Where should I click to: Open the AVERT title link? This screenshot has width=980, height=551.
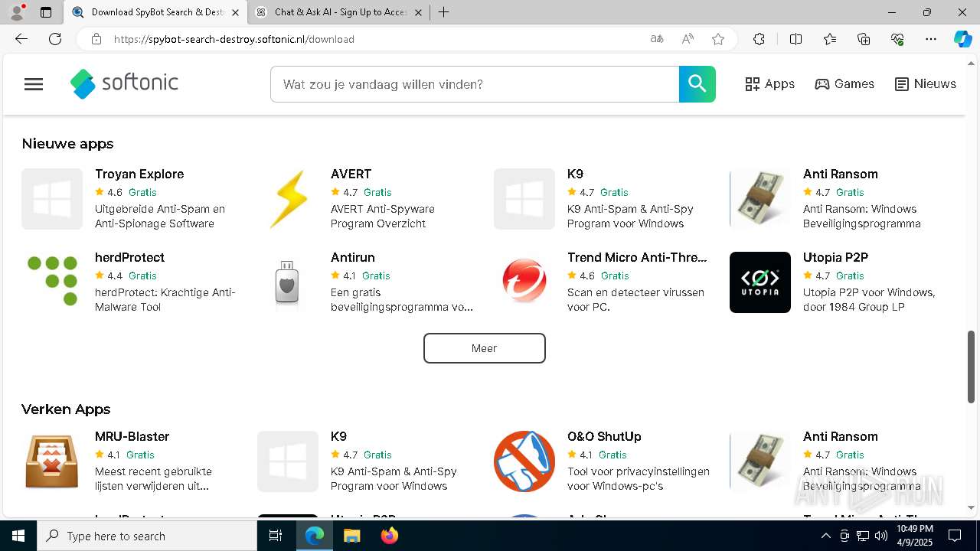tap(351, 174)
